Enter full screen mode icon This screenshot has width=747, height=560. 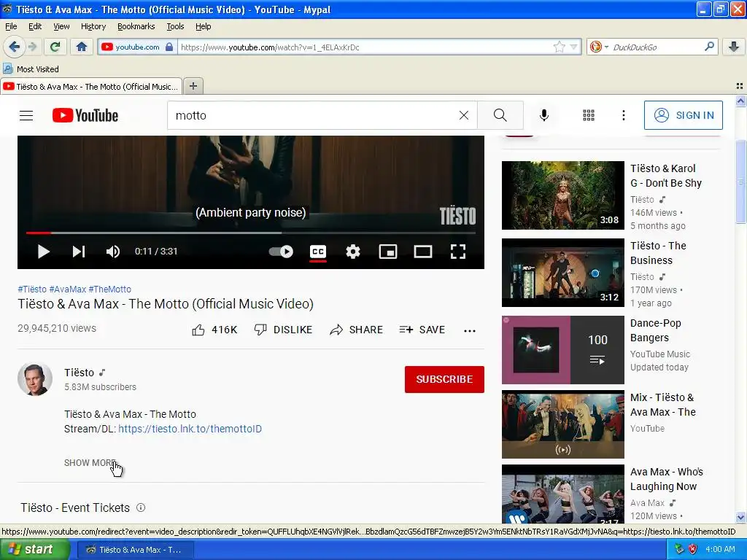pos(458,252)
